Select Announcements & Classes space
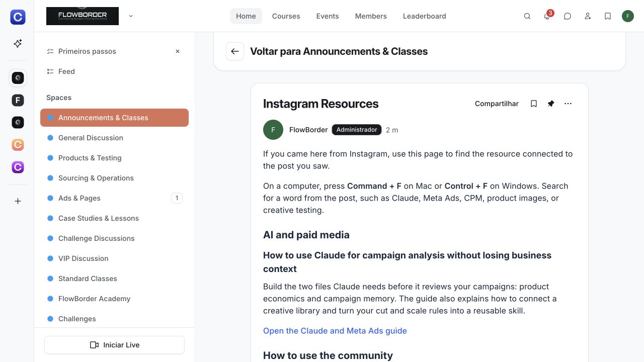 coord(114,118)
